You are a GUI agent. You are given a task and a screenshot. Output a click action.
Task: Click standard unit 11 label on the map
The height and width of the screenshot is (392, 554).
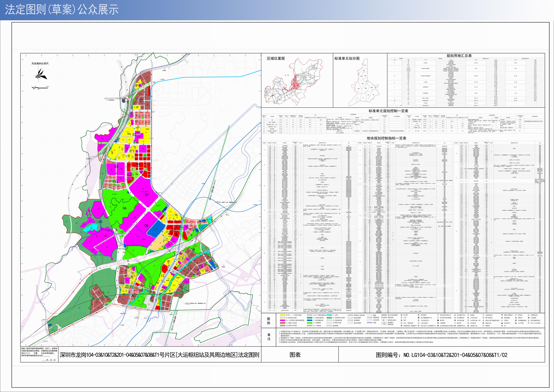(x=122, y=283)
